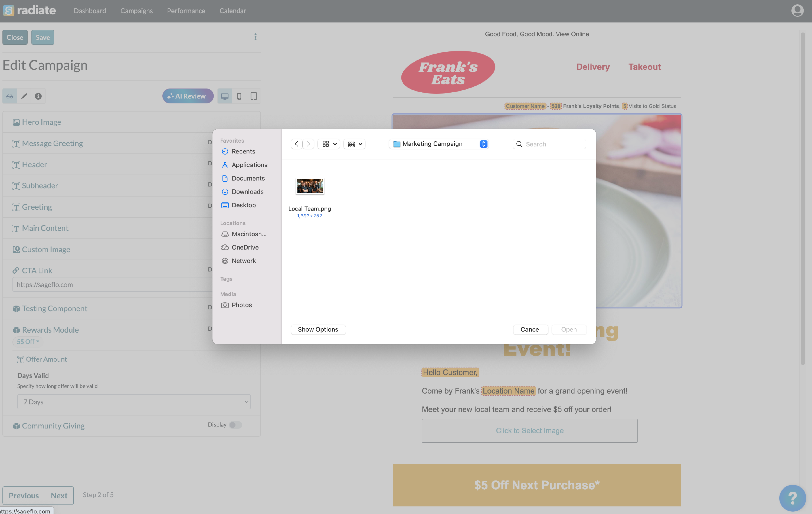Open the three-dot options menu
Screen dimensions: 812x514
point(255,37)
